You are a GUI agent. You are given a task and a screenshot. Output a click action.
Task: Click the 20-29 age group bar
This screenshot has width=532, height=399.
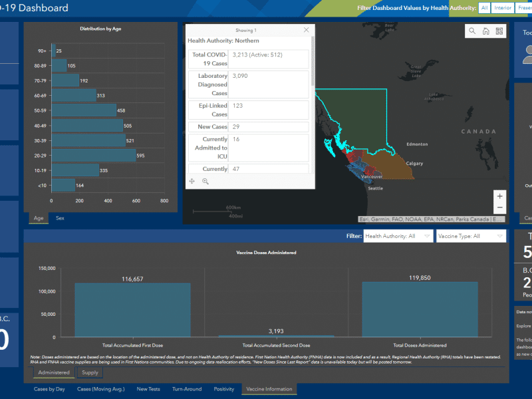93,155
